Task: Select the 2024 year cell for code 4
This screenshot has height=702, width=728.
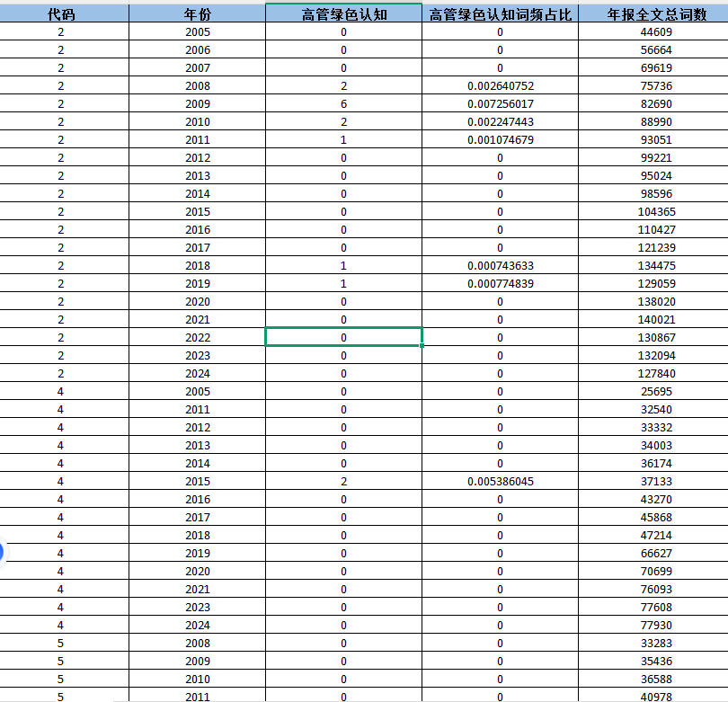Action: point(198,625)
